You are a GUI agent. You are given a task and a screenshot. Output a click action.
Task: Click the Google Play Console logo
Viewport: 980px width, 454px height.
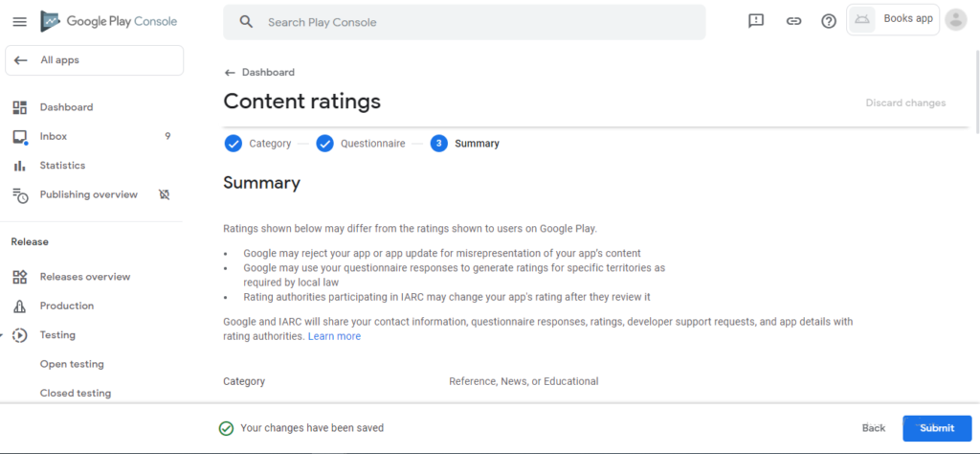[109, 21]
